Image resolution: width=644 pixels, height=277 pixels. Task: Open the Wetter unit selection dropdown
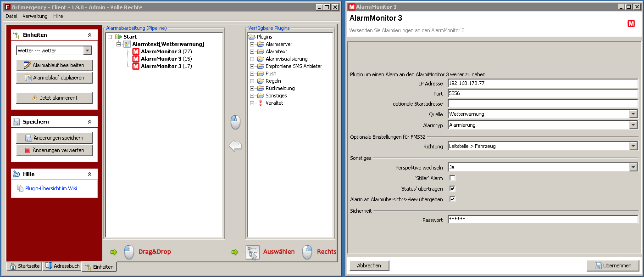click(88, 51)
